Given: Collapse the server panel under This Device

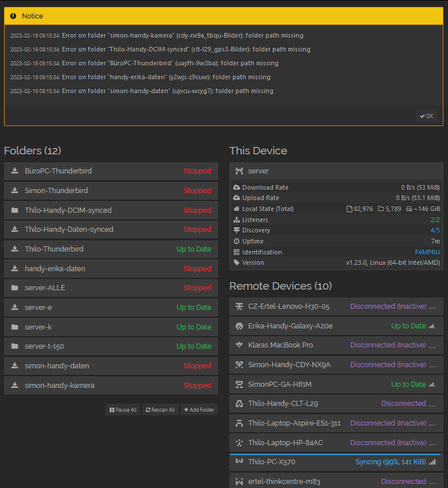Looking at the screenshot, I should click(x=336, y=171).
